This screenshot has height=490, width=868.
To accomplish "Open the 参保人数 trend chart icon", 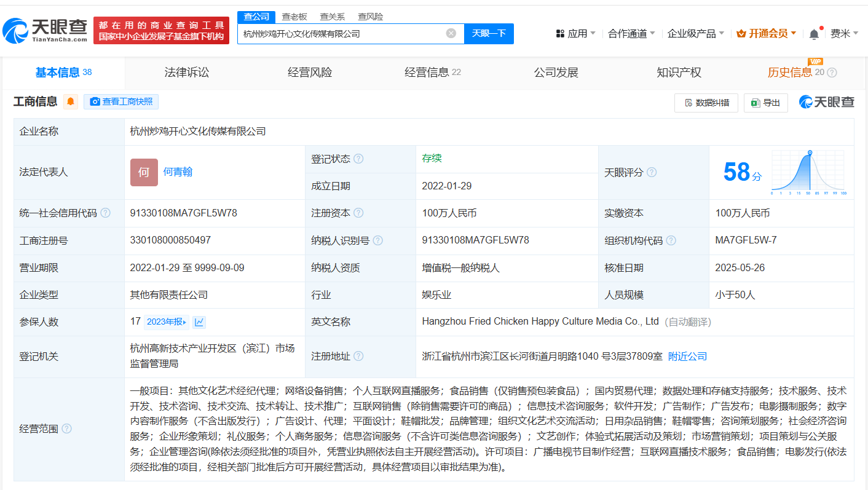I will point(199,322).
